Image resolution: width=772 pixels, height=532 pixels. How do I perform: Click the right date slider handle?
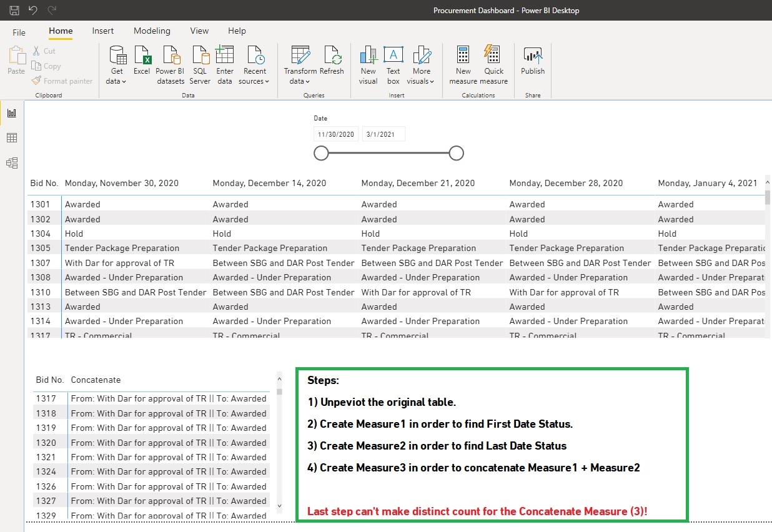coord(457,153)
